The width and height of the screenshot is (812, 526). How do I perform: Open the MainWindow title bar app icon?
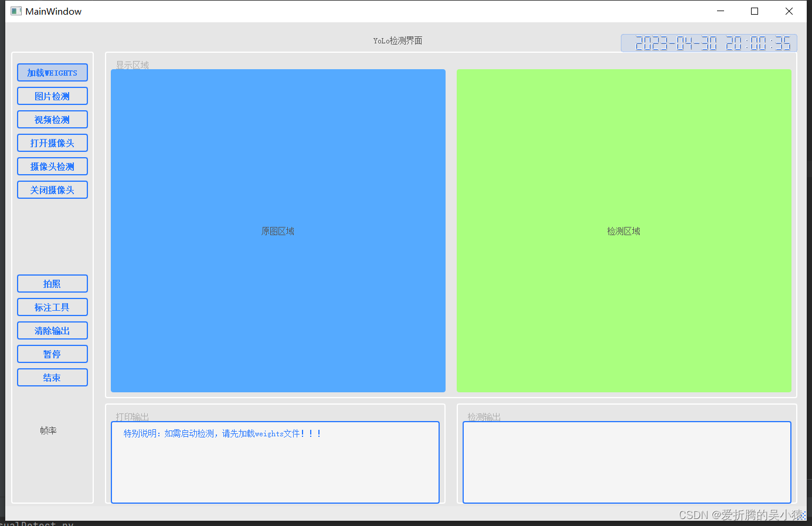click(x=16, y=11)
